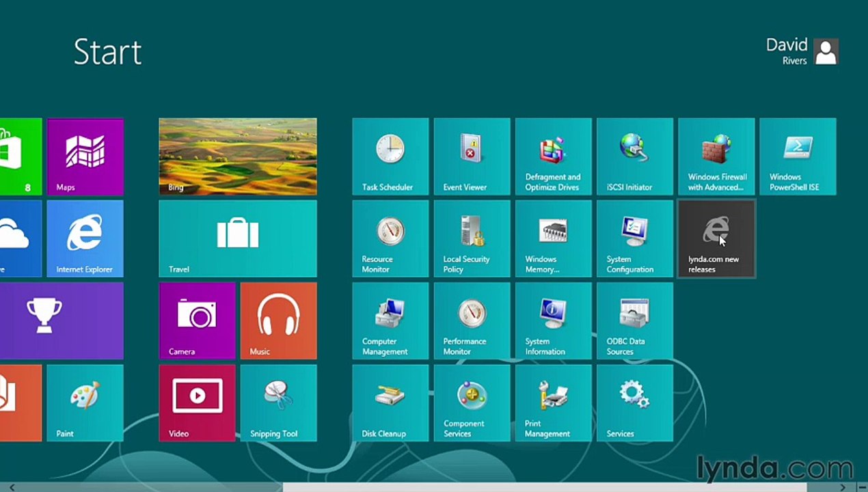Open the Video tile

pyautogui.click(x=197, y=402)
